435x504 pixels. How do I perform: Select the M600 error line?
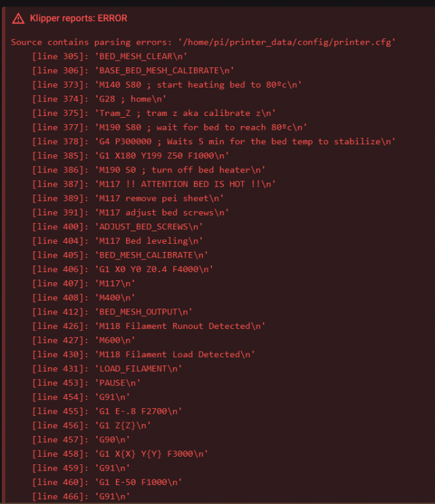pos(84,340)
